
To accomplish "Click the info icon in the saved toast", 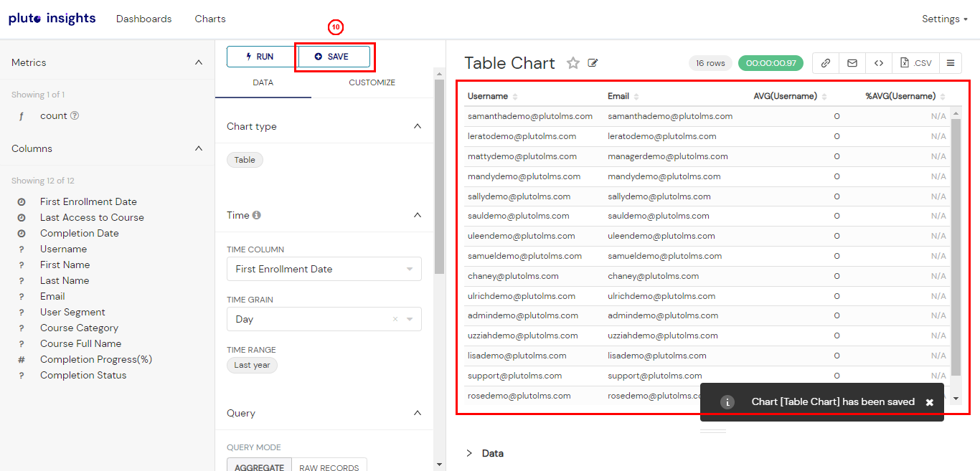I will tap(727, 402).
